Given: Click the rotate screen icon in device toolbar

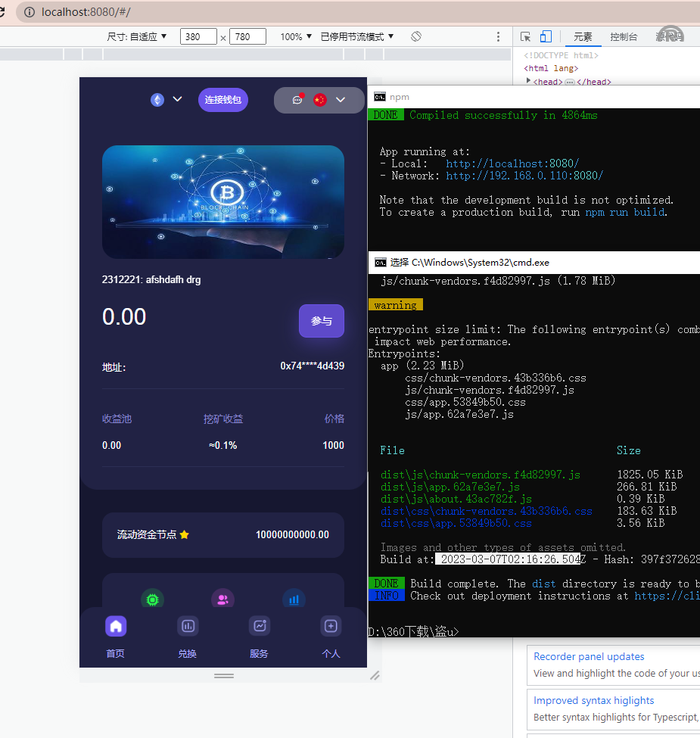Looking at the screenshot, I should [416, 36].
